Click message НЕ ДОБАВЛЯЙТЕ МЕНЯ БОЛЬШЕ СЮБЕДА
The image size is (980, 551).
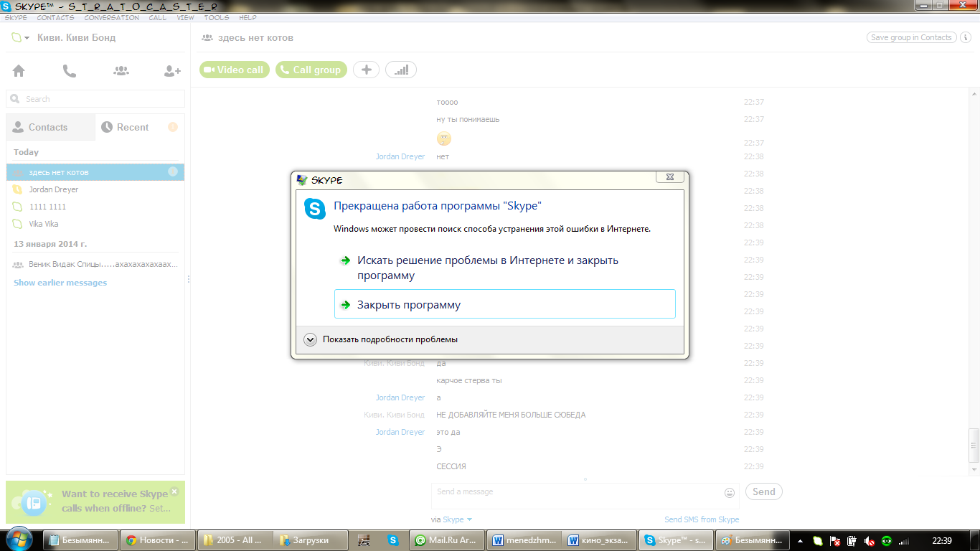511,415
